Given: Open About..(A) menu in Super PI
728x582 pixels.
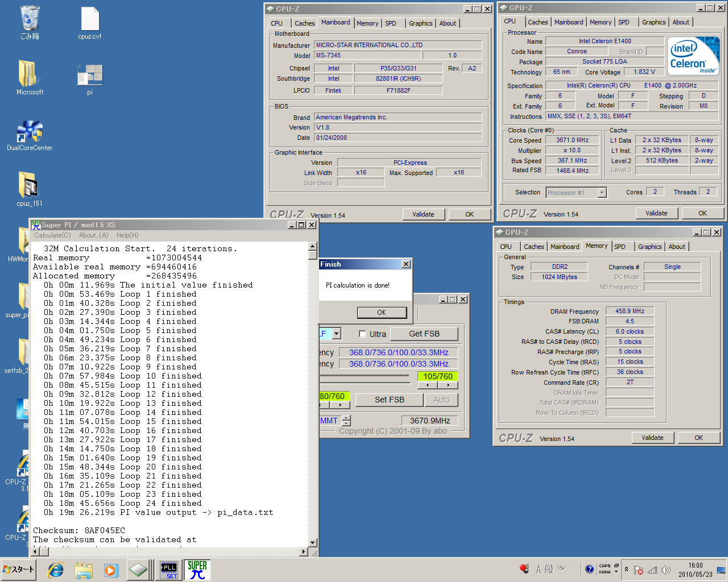Looking at the screenshot, I should click(93, 235).
